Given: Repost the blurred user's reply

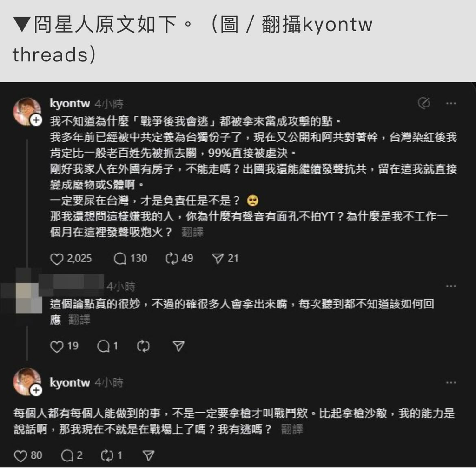Looking at the screenshot, I should point(143,347).
